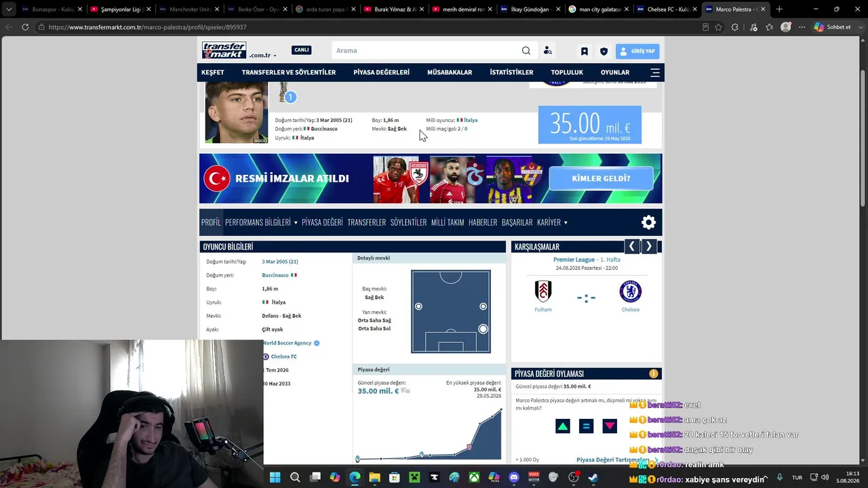Open Discord from the taskbar
The height and width of the screenshot is (488, 868).
[514, 478]
